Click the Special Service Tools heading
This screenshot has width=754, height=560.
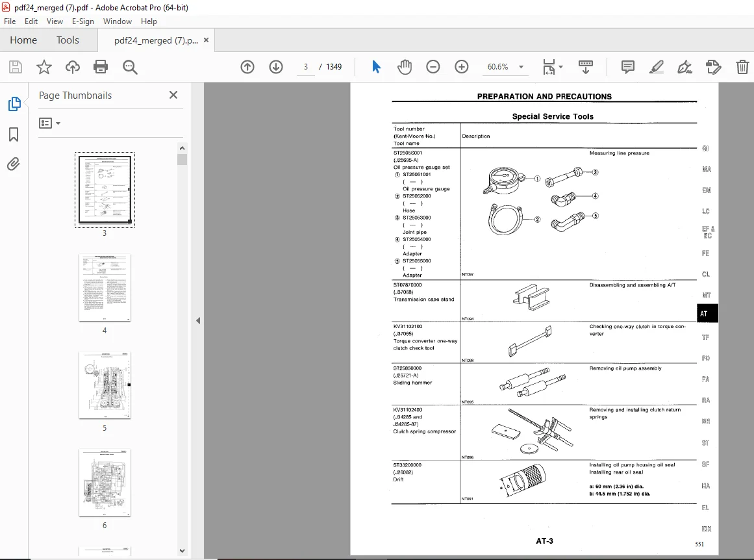tap(553, 116)
